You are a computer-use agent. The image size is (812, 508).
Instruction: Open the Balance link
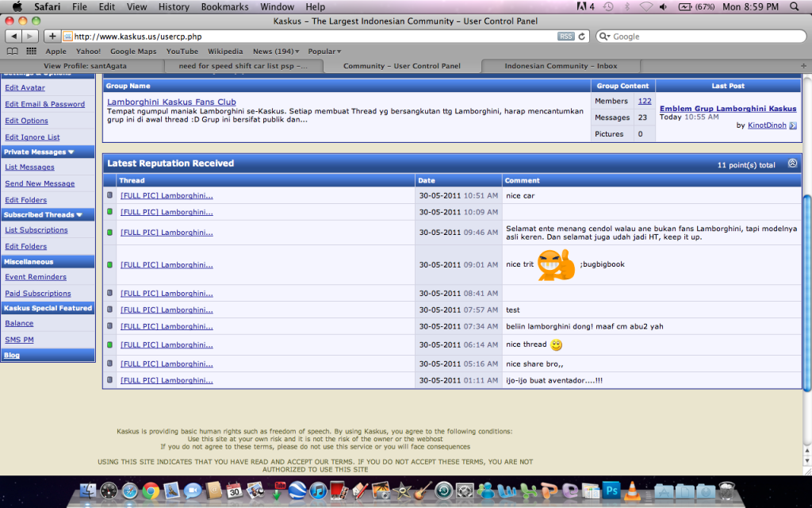pyautogui.click(x=19, y=323)
